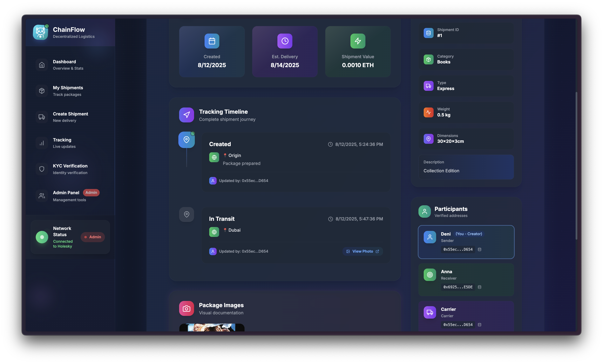Open the Tracking live updates page
Viewport: 603px width, 364px height.
[62, 143]
